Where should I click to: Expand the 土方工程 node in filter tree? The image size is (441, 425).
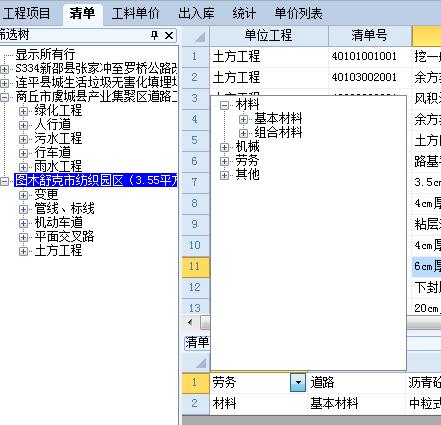coord(23,251)
